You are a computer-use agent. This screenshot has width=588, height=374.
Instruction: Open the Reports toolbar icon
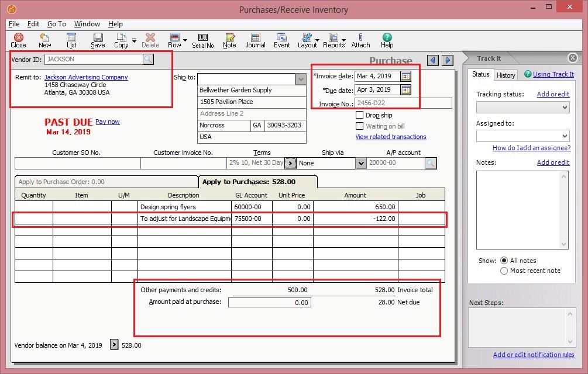coord(333,40)
